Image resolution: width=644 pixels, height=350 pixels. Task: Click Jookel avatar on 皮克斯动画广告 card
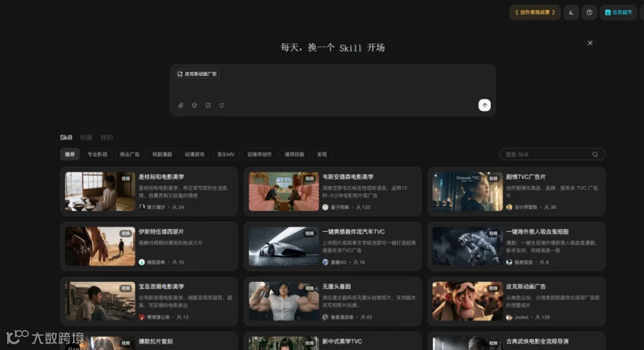[x=509, y=317]
